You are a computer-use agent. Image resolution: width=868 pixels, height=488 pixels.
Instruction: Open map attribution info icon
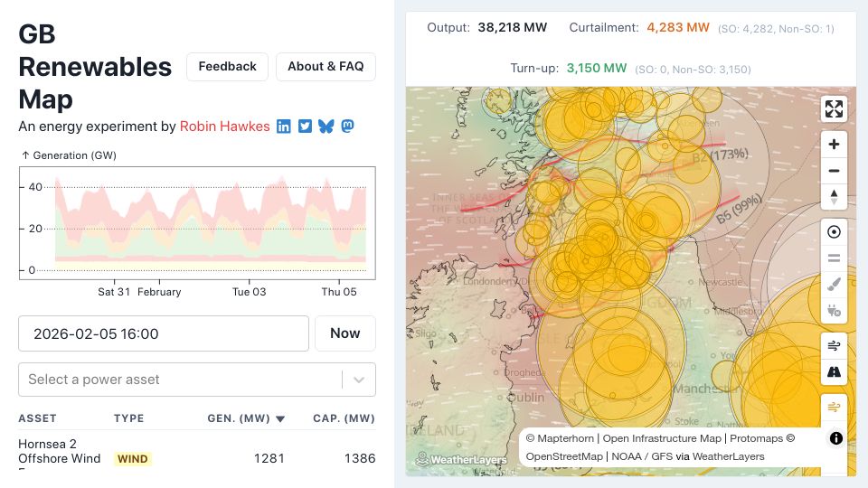point(835,438)
